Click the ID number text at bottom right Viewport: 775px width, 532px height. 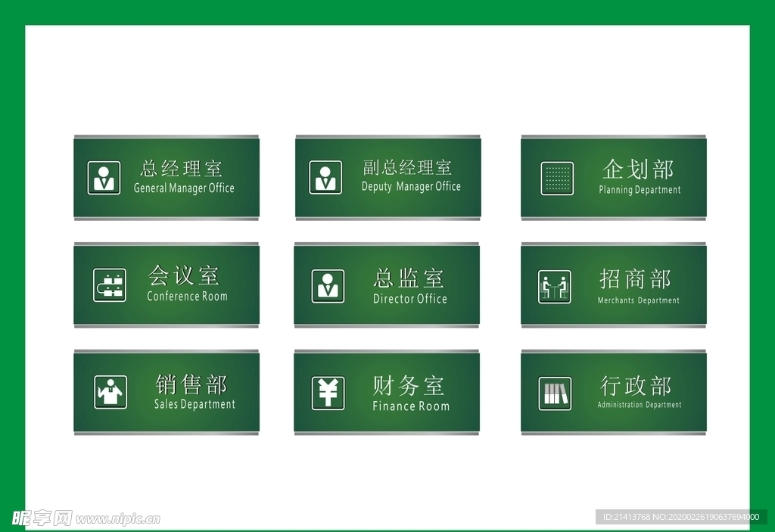click(681, 517)
